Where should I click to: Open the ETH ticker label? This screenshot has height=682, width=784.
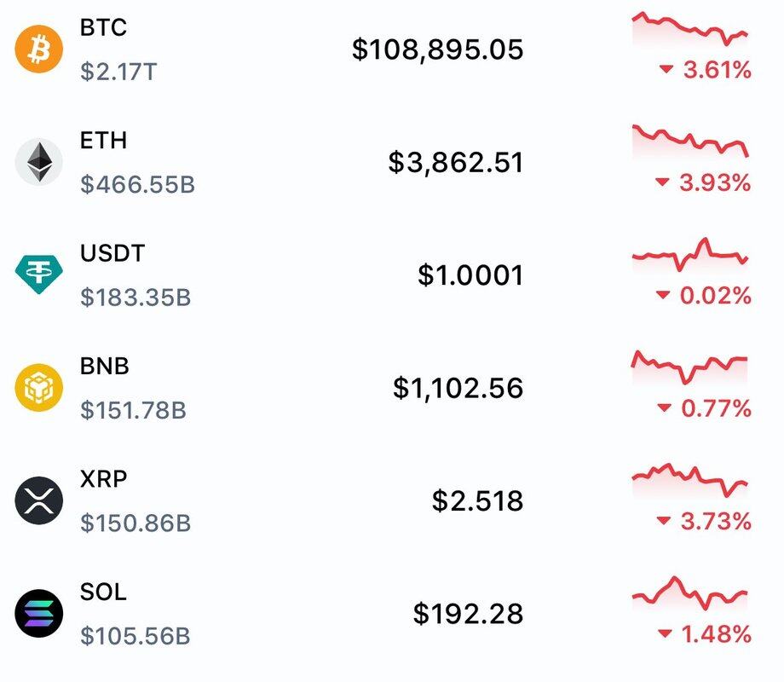(103, 140)
